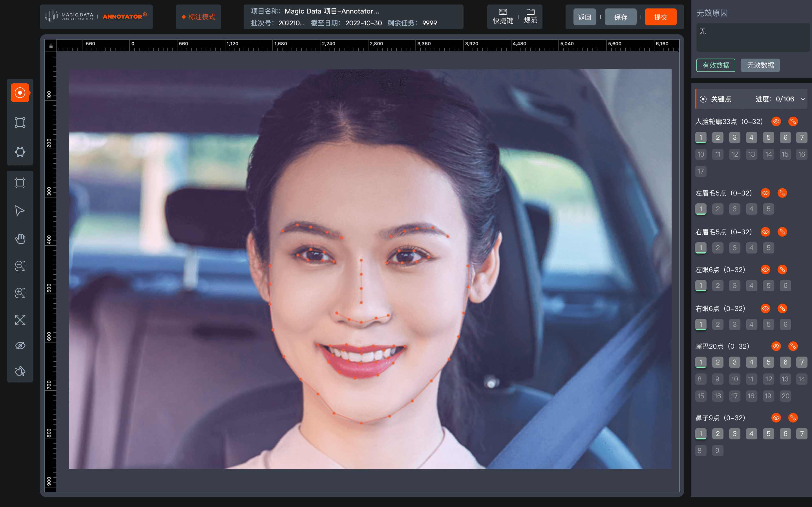Select the keypoint annotation tool

[20, 93]
